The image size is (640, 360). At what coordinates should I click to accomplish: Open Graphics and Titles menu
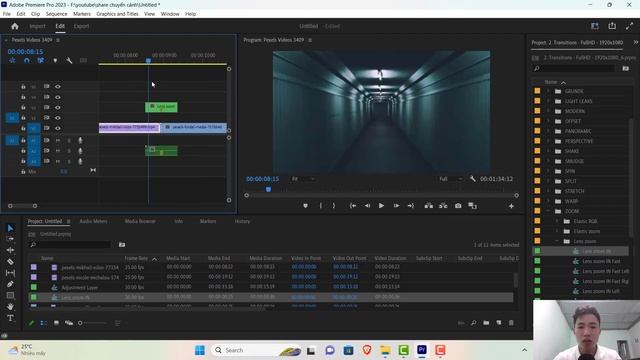point(117,14)
